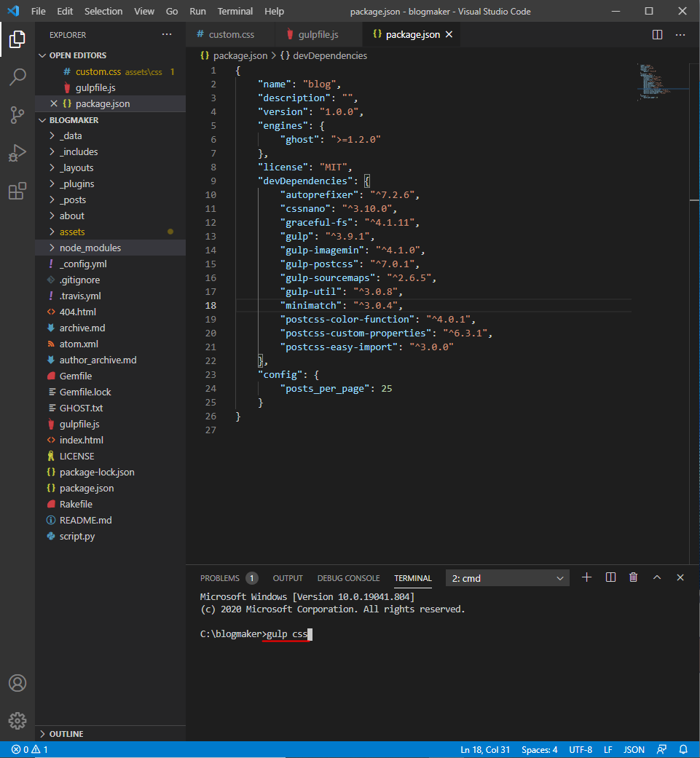Open the Extensions view icon
Screen dimensions: 700x758
click(x=17, y=192)
